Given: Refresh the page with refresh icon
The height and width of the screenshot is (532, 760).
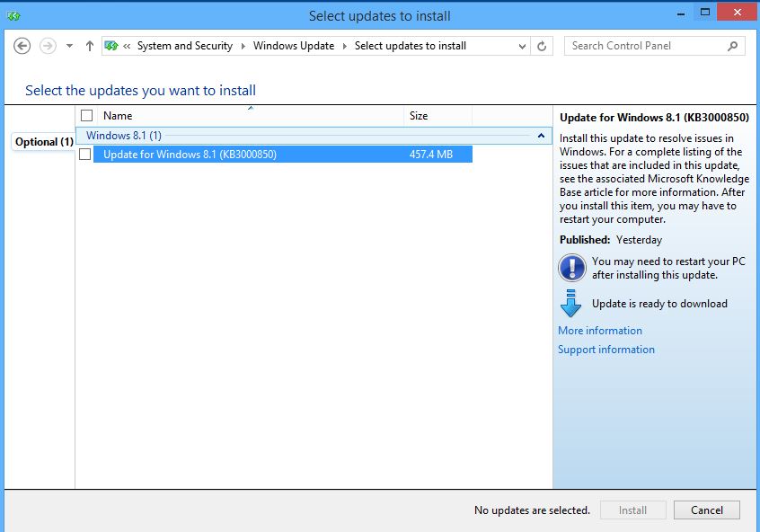Looking at the screenshot, I should tap(542, 46).
